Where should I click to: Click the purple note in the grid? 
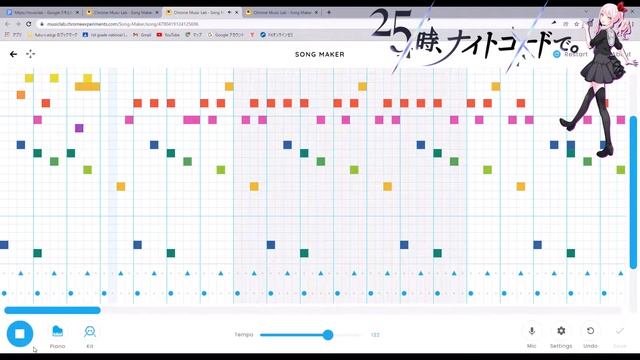pyautogui.click(x=79, y=128)
